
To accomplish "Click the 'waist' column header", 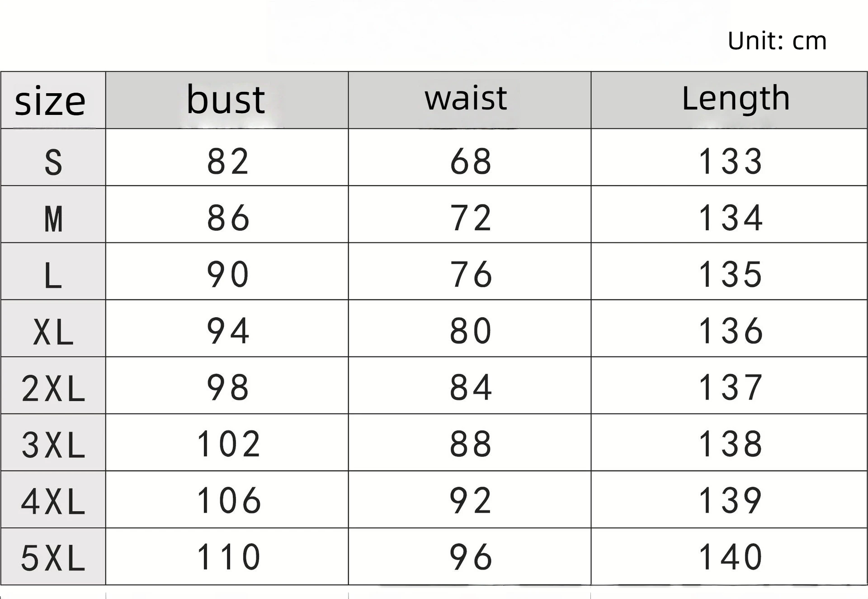I will point(466,98).
